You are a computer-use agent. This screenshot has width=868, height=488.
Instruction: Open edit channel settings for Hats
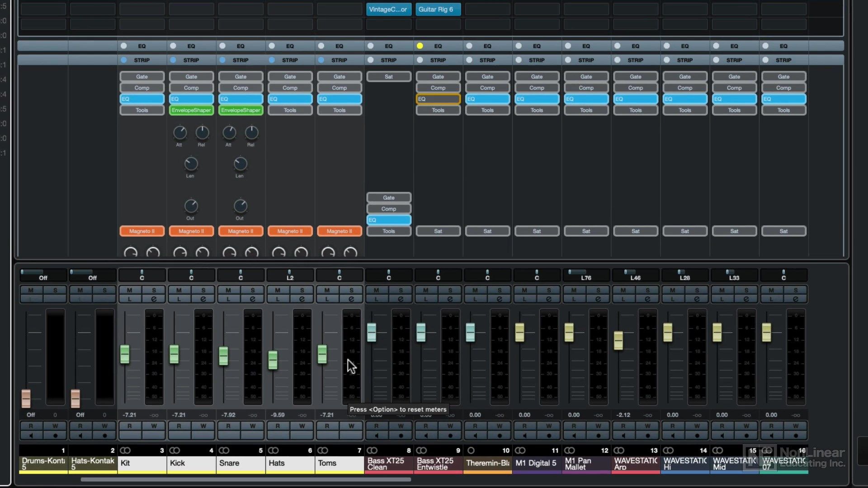point(302,299)
